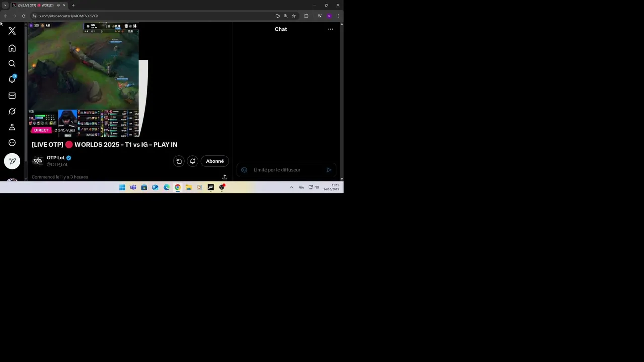This screenshot has height=362, width=644.
Task: Bookmark this page with the star
Action: click(294, 16)
